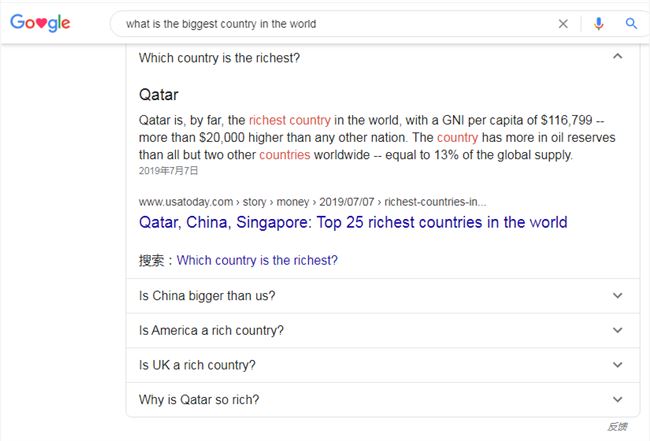Click chevron beside 'Is America a rich country?'
This screenshot has width=650, height=441.
pos(618,330)
